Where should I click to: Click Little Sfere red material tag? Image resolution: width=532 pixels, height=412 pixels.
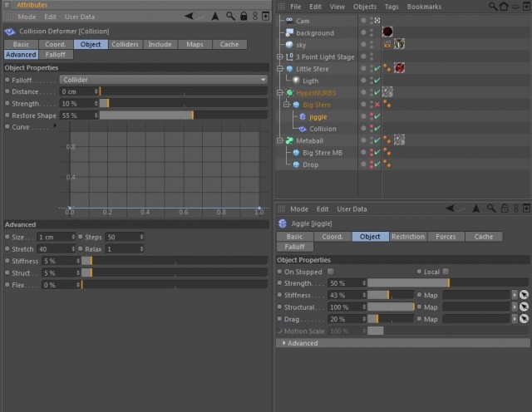399,68
